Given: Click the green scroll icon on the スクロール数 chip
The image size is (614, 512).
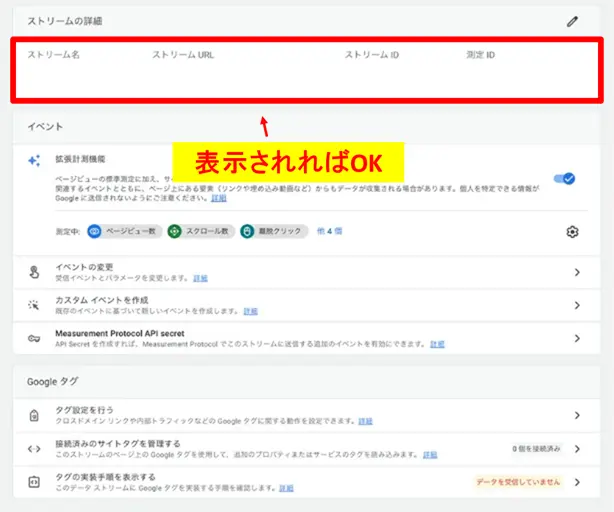Looking at the screenshot, I should [x=174, y=231].
